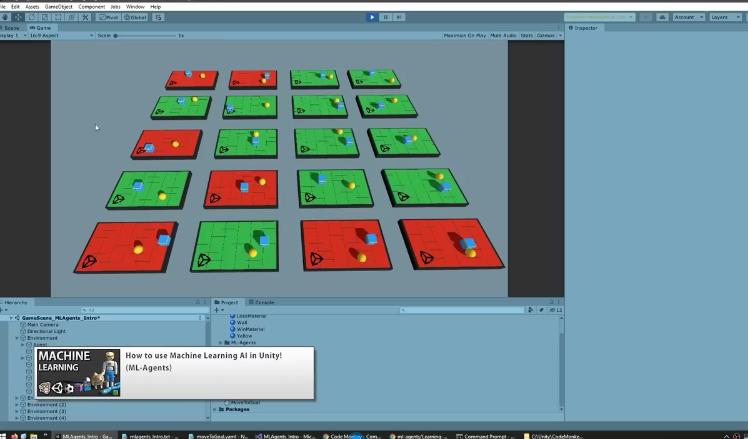The image size is (748, 439).
Task: Click the Pause button in toolbar
Action: [x=386, y=17]
